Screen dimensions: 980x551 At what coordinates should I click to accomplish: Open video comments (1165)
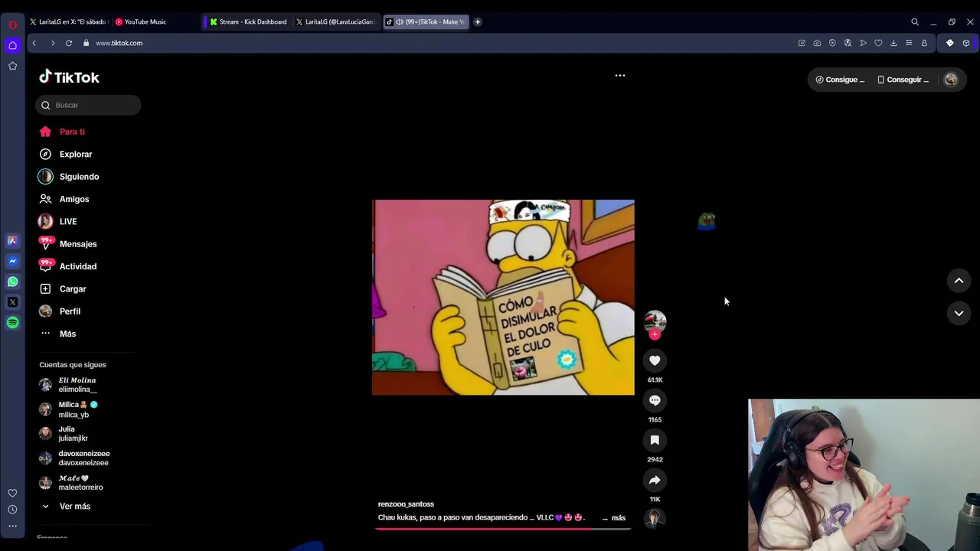pyautogui.click(x=655, y=400)
